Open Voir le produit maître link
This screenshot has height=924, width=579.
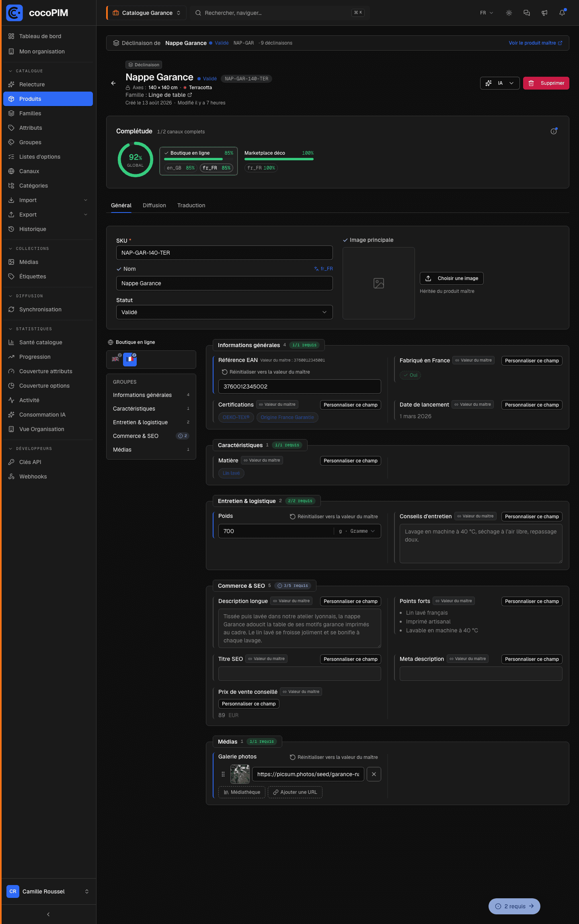(536, 43)
